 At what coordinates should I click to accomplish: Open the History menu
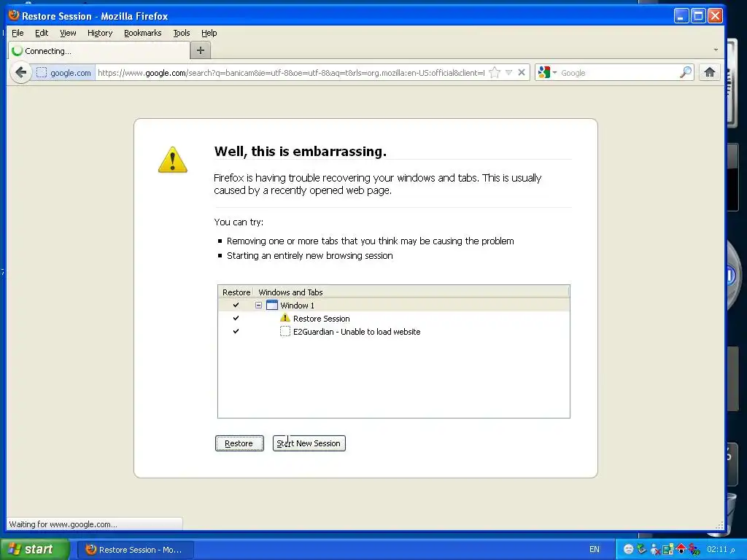(100, 33)
